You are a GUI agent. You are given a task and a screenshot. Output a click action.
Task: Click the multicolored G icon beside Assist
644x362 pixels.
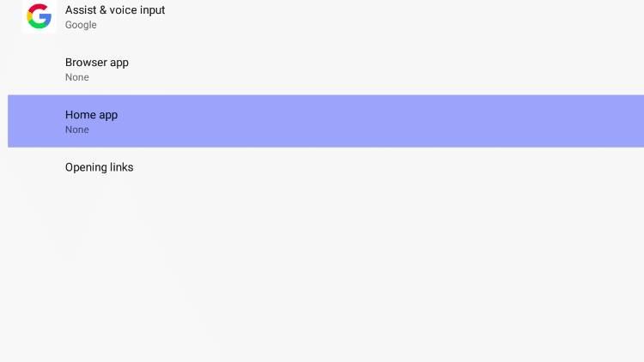(39, 16)
